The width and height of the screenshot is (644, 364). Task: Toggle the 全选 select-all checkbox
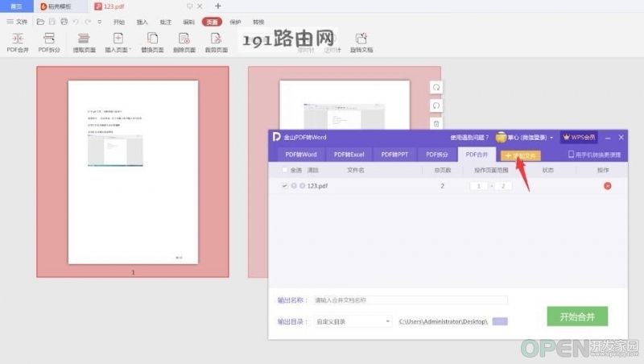[x=285, y=170]
